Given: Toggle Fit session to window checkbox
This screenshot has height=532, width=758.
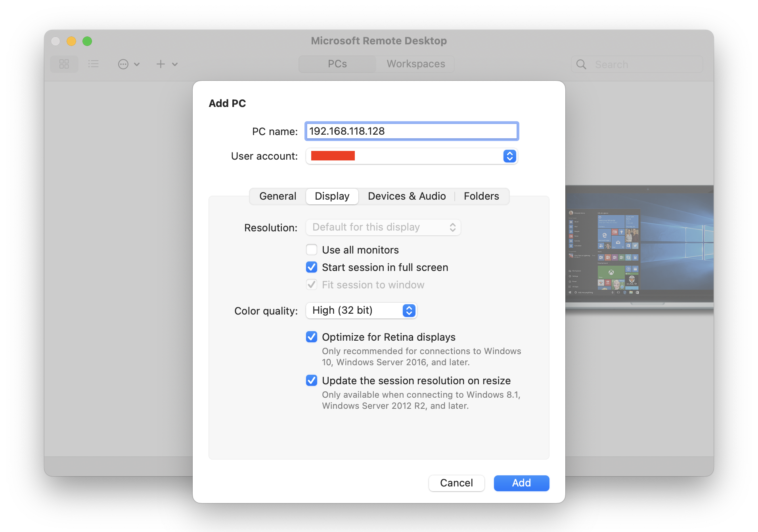Looking at the screenshot, I should [x=312, y=284].
